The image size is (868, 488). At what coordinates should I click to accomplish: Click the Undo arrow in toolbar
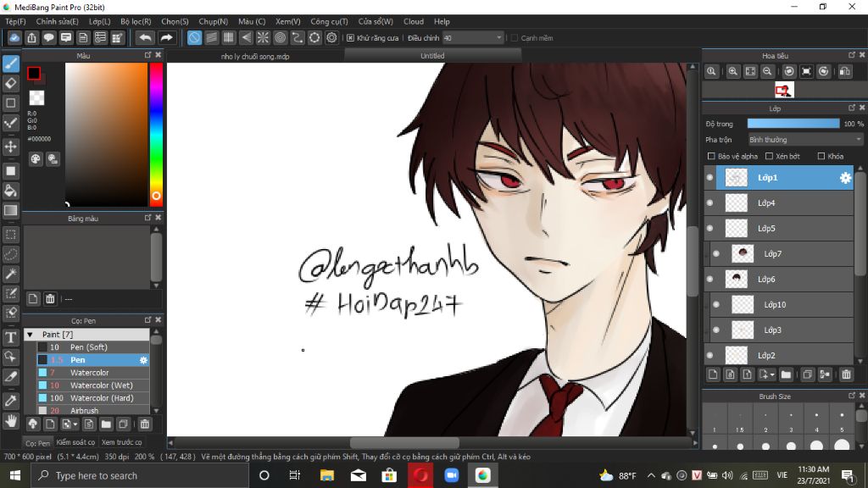click(146, 37)
